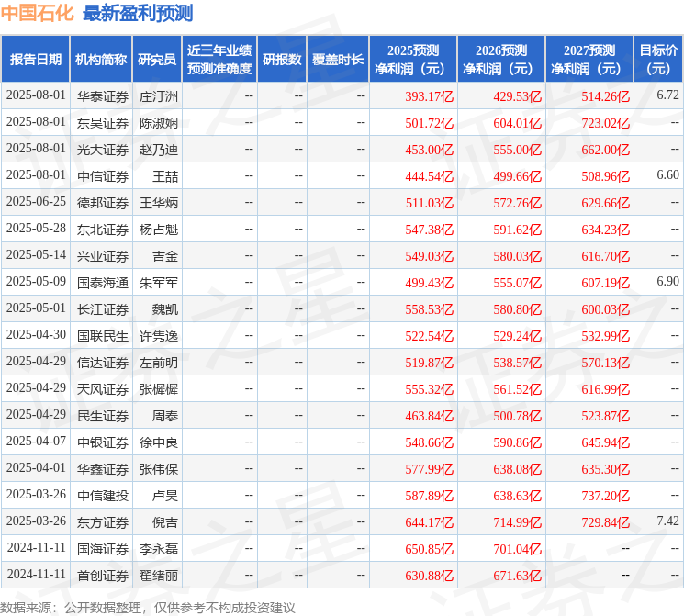Viewport: 684px width, 616px height.
Task: Click researcher name 魏凯
Action: pyautogui.click(x=165, y=309)
